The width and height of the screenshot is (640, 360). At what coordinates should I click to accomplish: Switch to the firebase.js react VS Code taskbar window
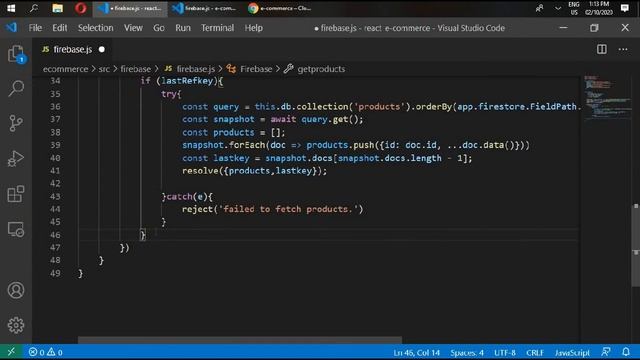130,8
